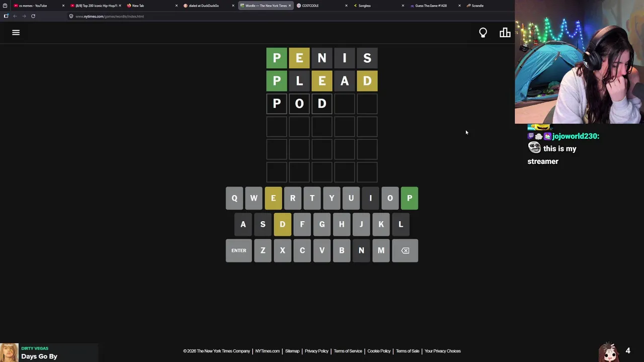This screenshot has width=644, height=362.
Task: Open Your Privacy Choices footer link
Action: pos(443,351)
